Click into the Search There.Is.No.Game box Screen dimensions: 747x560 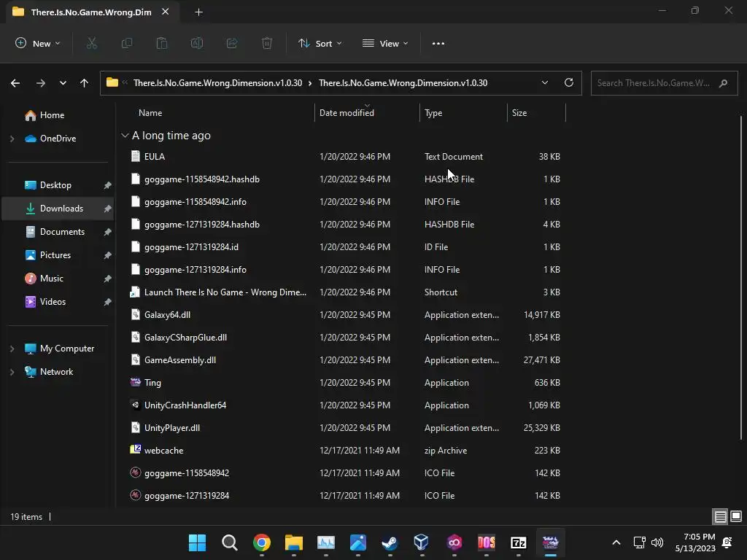(x=664, y=83)
